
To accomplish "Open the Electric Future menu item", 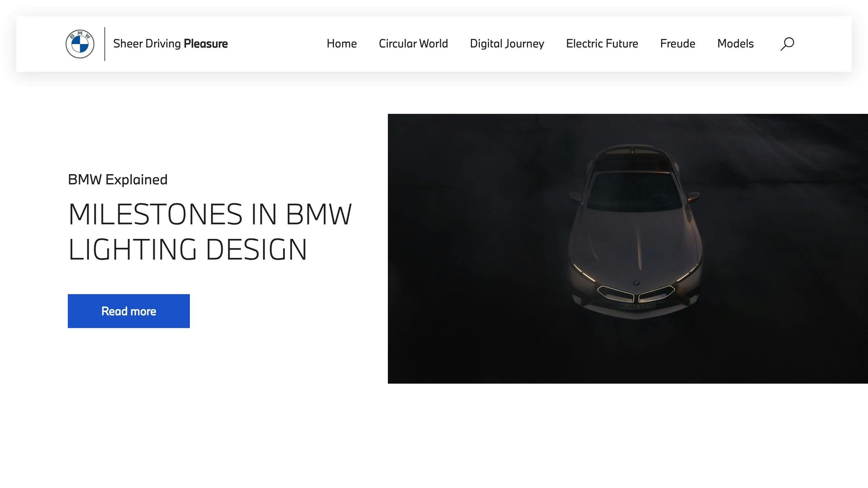I will click(x=602, y=44).
